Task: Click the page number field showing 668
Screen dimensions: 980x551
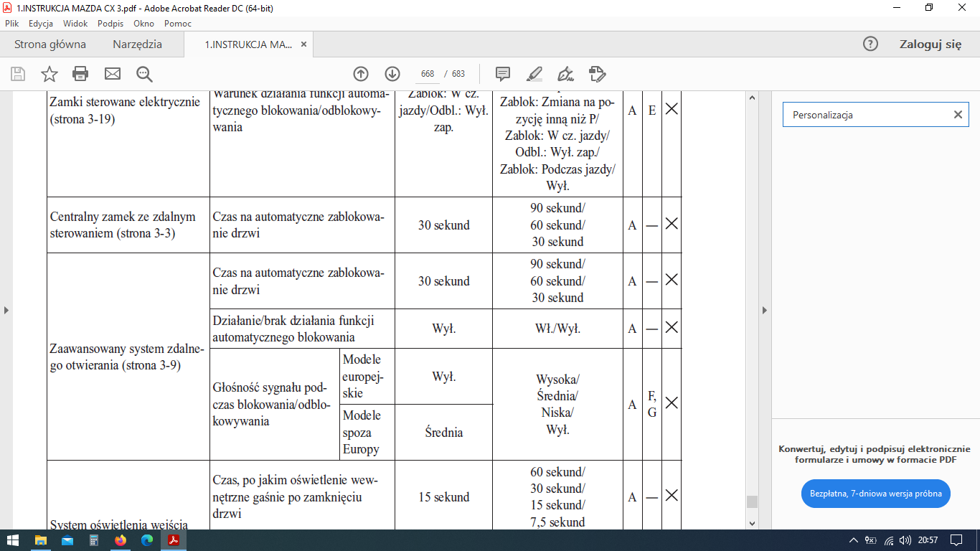Action: coord(428,74)
